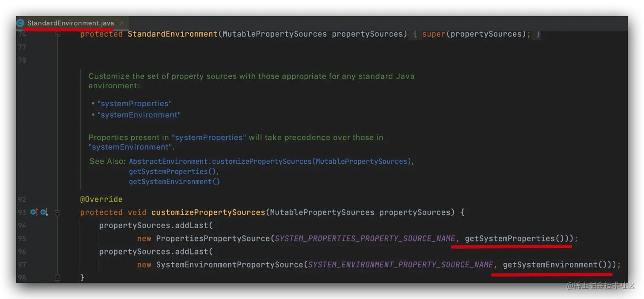The image size is (644, 299).
Task: Click PropertiesPropertySource class name on line 95
Action: point(213,238)
